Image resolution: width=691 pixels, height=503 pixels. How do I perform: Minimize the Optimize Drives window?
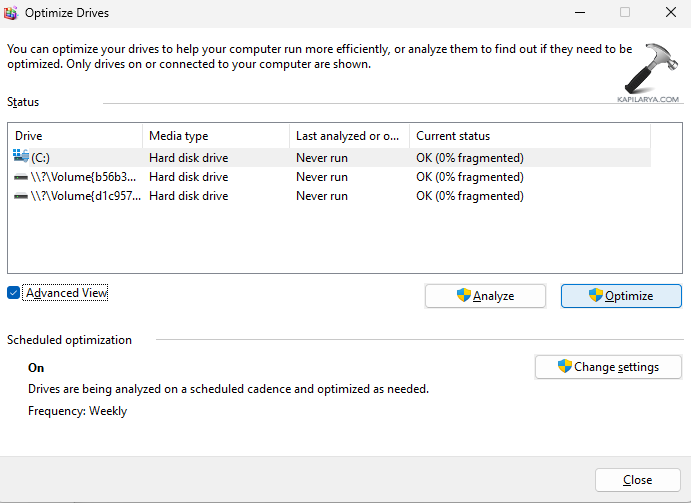[x=579, y=13]
